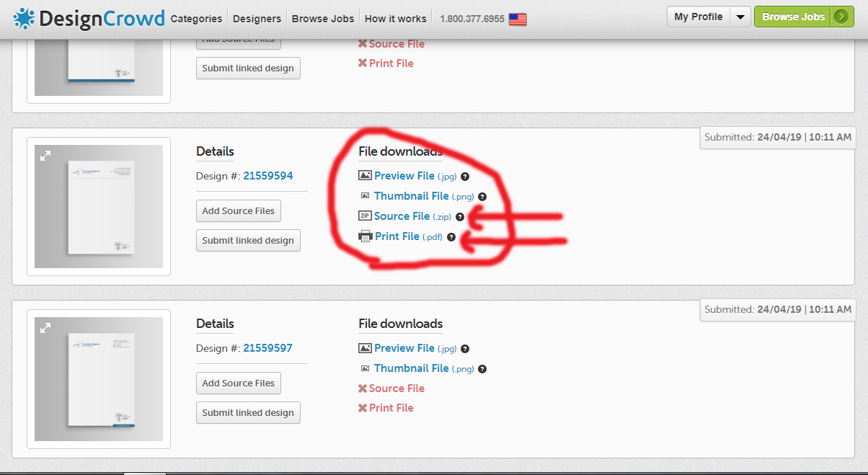Click the small thumbnail icon for design 21559594
The width and height of the screenshot is (868, 475).
coord(365,195)
